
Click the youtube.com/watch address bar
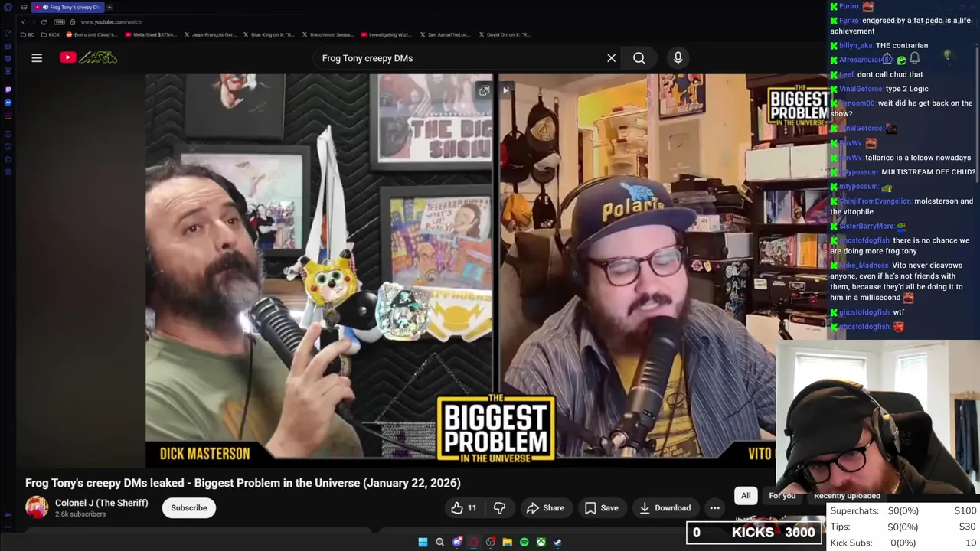click(111, 22)
